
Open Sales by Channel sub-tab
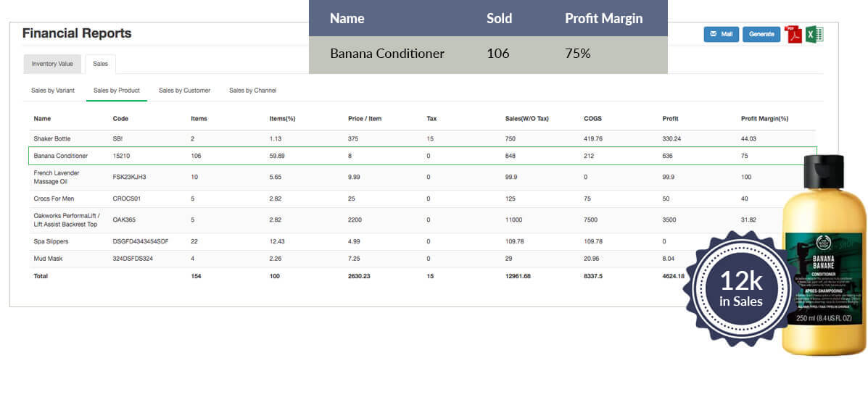click(x=252, y=90)
